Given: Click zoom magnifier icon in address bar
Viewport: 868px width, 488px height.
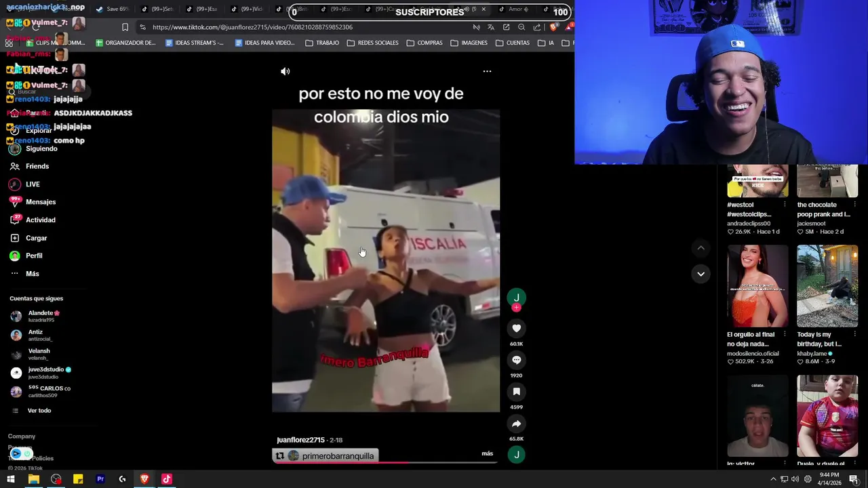Looking at the screenshot, I should pos(521,27).
